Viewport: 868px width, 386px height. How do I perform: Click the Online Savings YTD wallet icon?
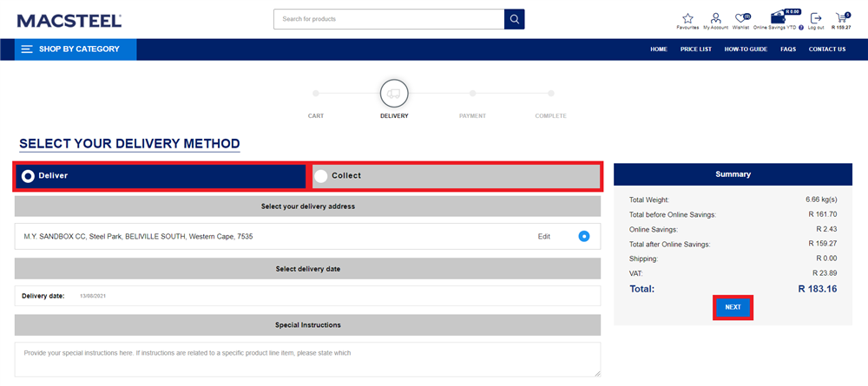[x=777, y=17]
